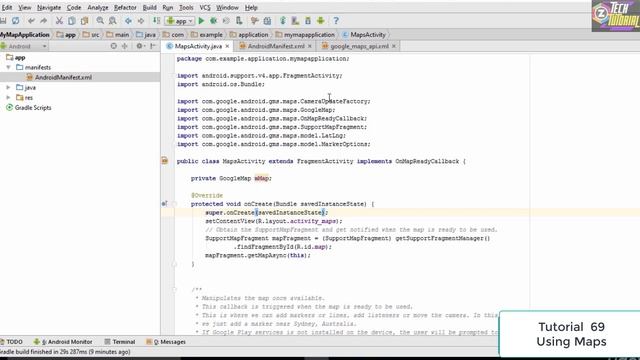The height and width of the screenshot is (360, 640).
Task: Click the MapsActivity breadcrumb item
Action: [364, 35]
